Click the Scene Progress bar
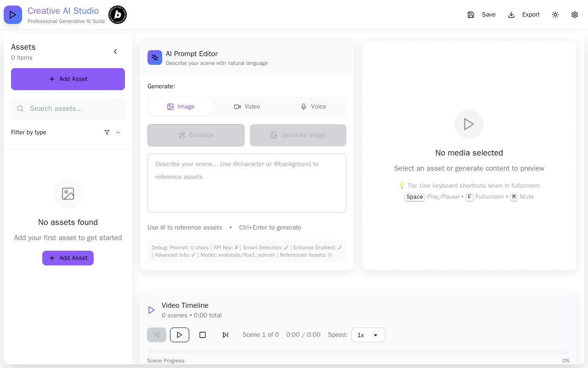 358,351
